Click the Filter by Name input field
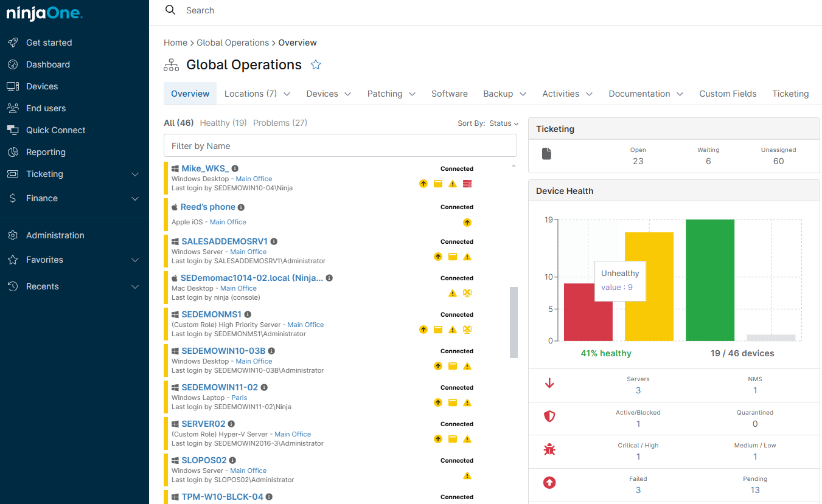The height and width of the screenshot is (504, 822). (x=340, y=146)
